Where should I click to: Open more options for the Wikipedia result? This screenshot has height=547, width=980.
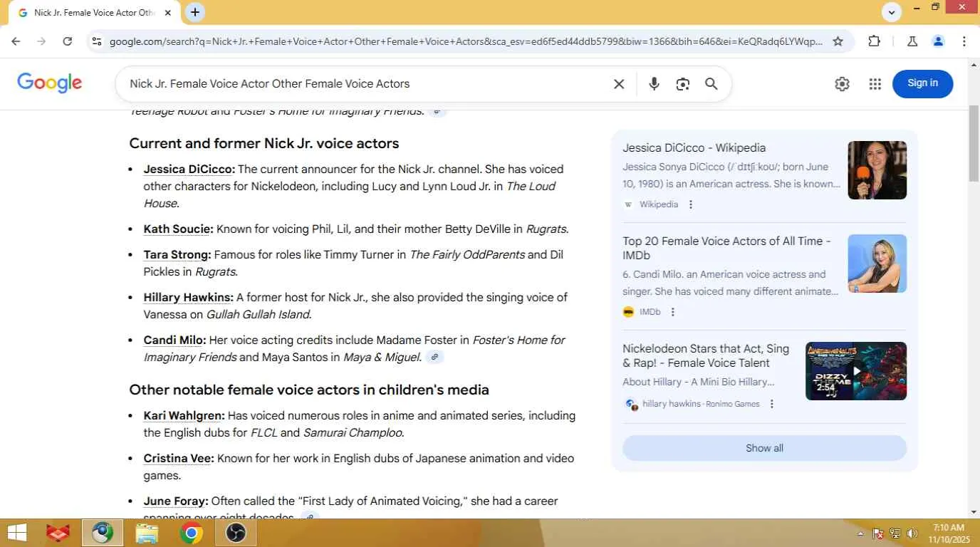[690, 204]
